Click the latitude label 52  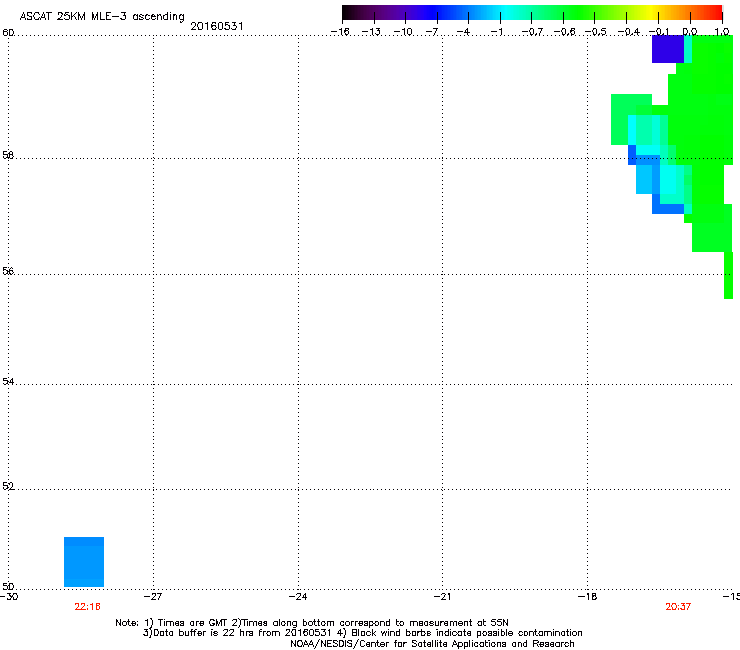tap(8, 486)
